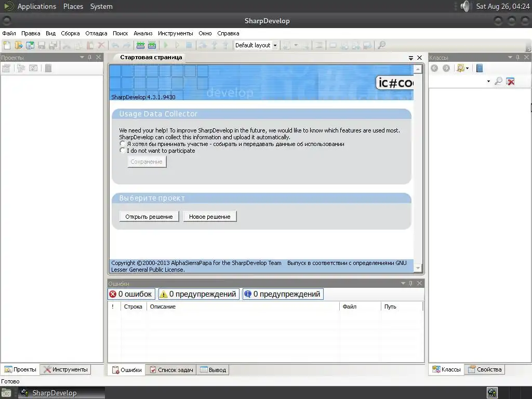Viewport: 532px width, 399px height.
Task: Click the search magnifier in Классы panel
Action: click(498, 81)
